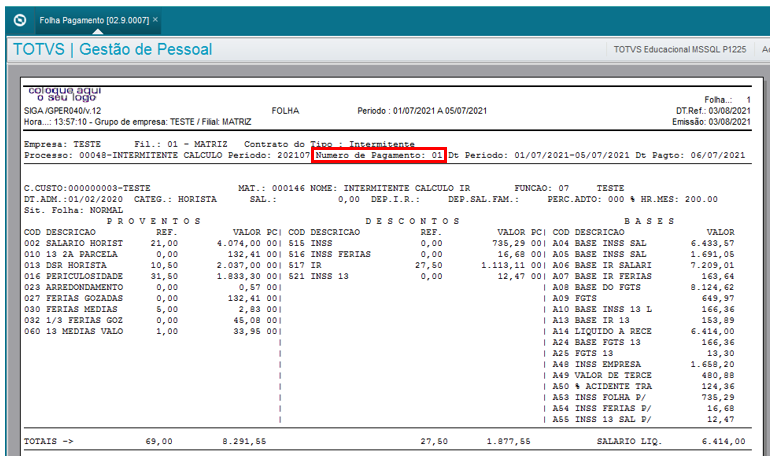Click the DESCONTOS section header

click(412, 221)
